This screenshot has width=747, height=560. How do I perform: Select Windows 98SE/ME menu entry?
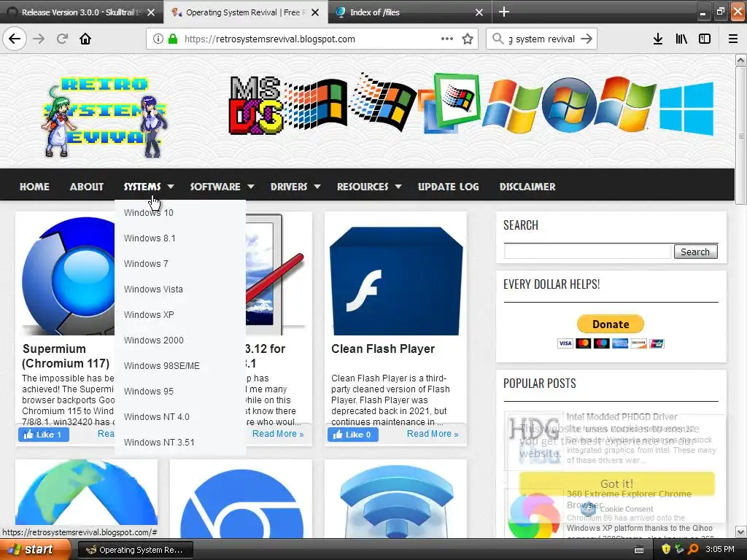[x=180, y=366]
